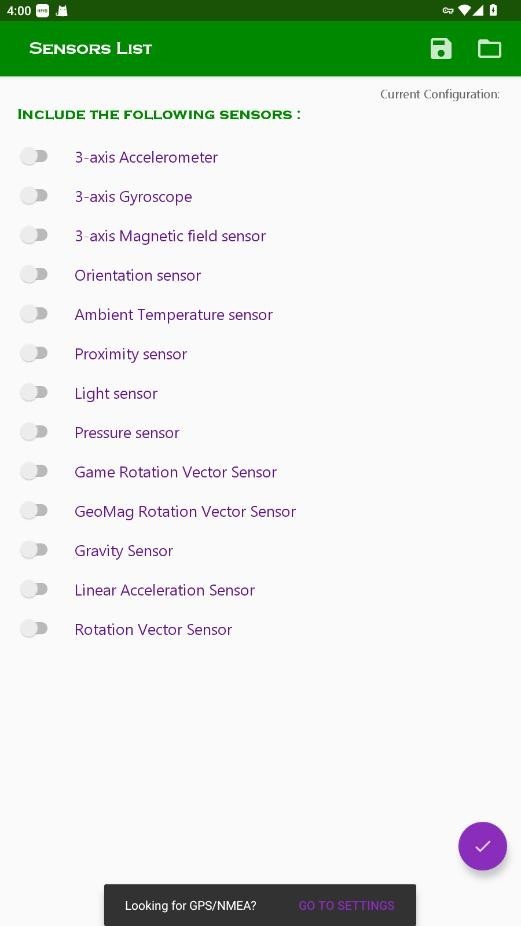Turn on 3-axis Gyroscope toggle
The image size is (521, 926).
[34, 196]
